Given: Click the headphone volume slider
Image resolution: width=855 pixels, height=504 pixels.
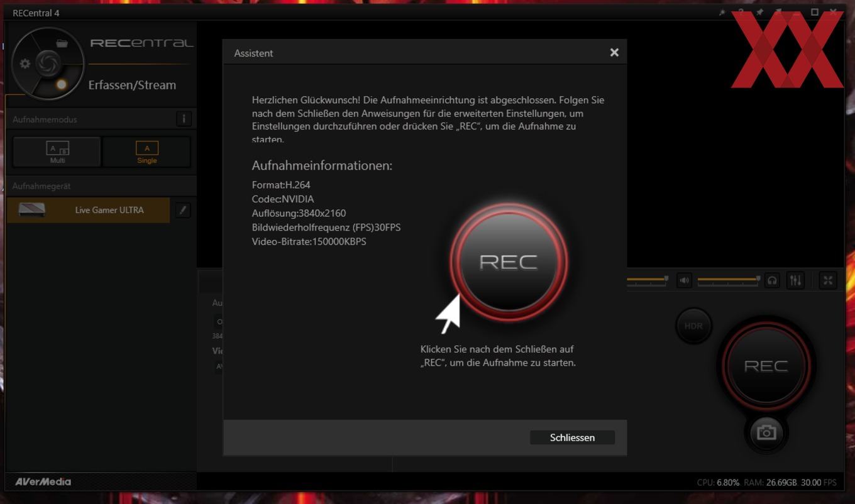Looking at the screenshot, I should (729, 280).
